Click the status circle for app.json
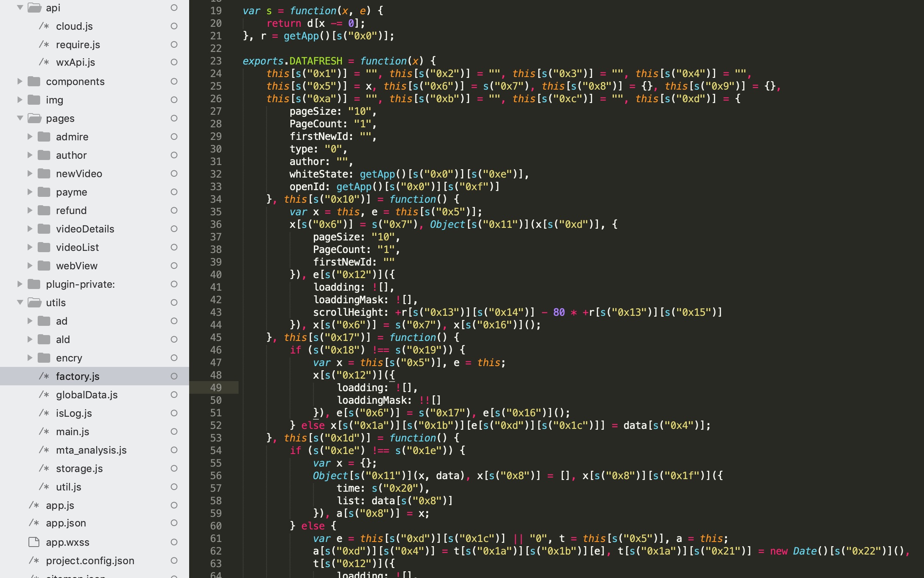This screenshot has width=924, height=578. click(174, 523)
